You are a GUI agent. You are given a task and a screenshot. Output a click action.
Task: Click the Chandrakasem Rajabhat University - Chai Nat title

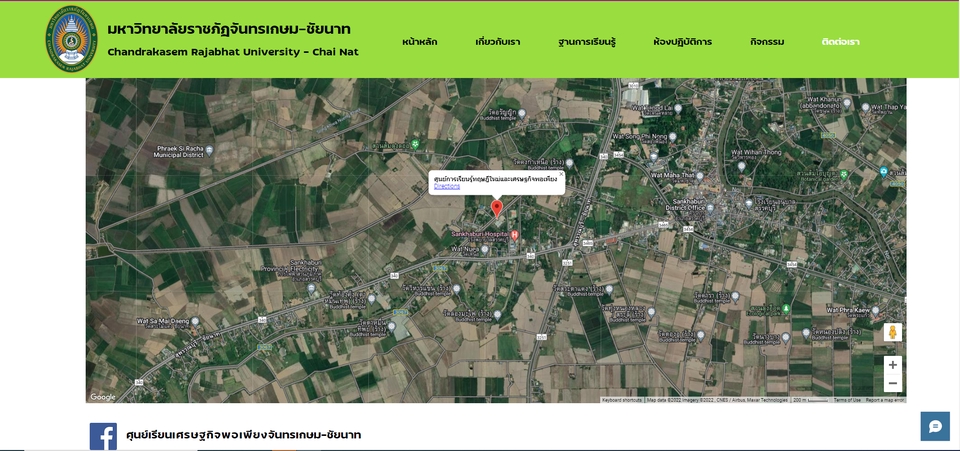point(233,52)
